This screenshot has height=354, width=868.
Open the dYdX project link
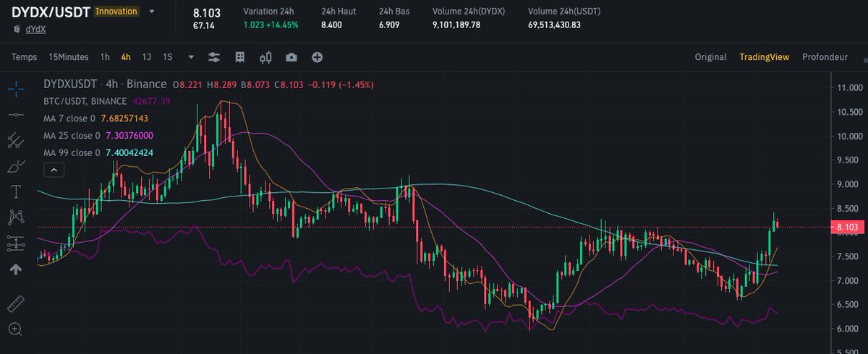35,29
